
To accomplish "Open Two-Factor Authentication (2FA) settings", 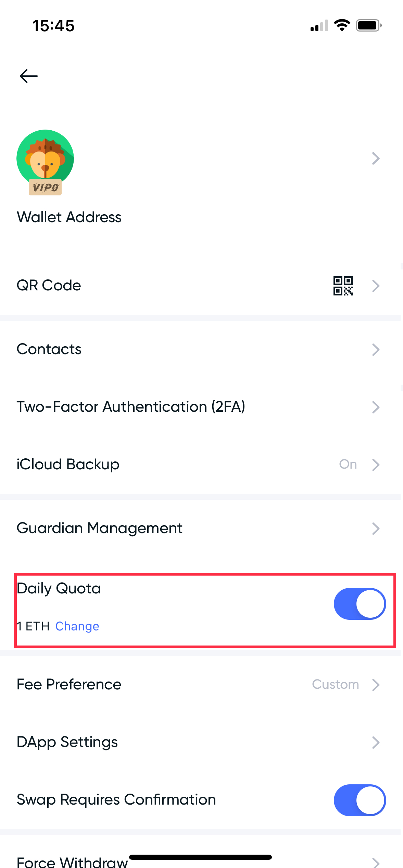I will [131, 407].
